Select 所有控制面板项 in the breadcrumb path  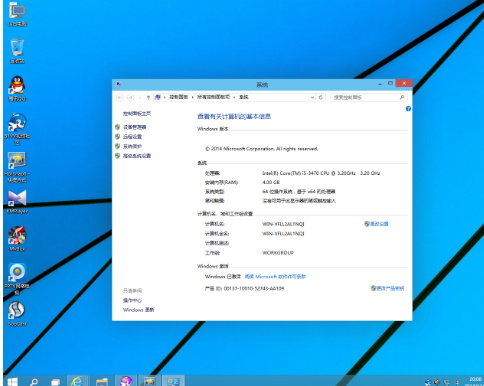click(213, 97)
